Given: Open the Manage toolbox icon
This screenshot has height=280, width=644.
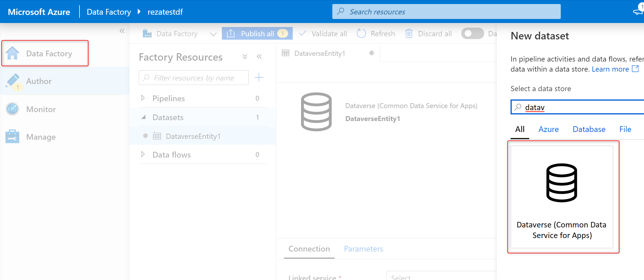Looking at the screenshot, I should coord(12,136).
